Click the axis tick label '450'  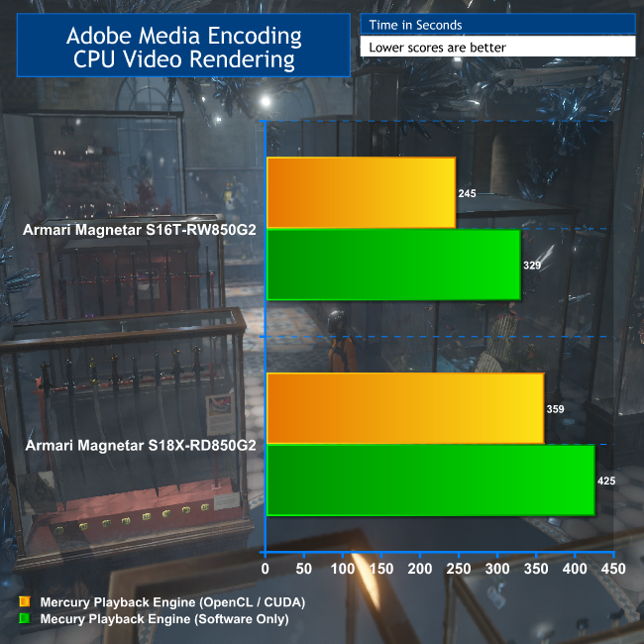613,569
